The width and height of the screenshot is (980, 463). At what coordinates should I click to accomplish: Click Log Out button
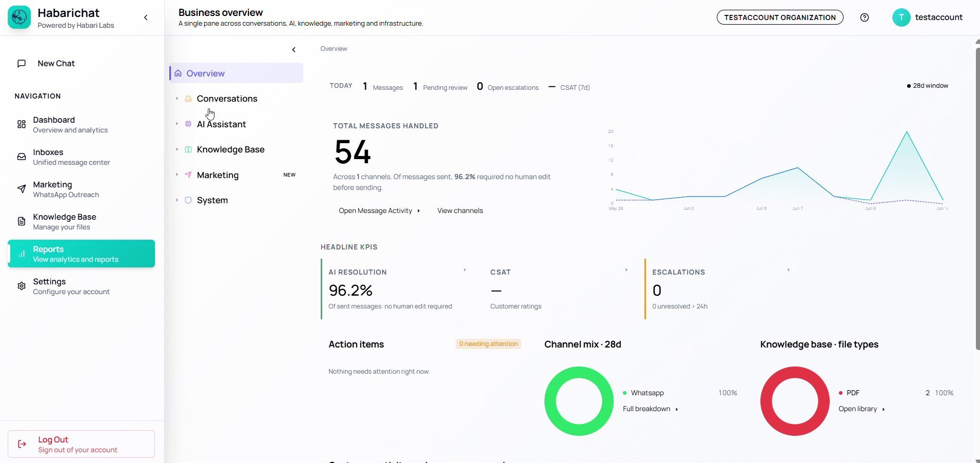point(81,444)
